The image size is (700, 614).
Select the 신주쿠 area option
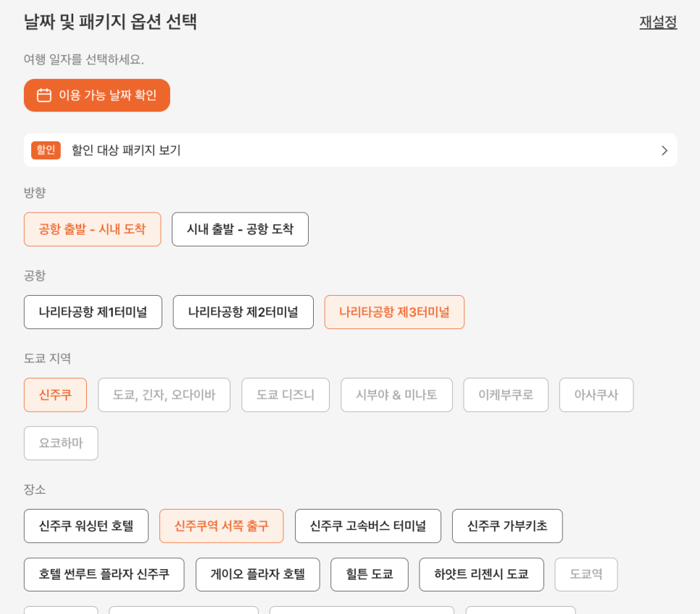pyautogui.click(x=55, y=395)
